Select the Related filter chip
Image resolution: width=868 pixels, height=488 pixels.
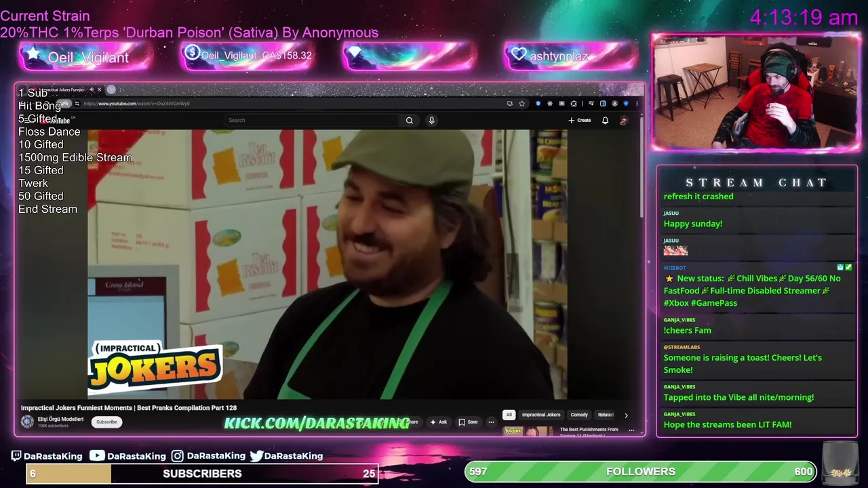[606, 414]
